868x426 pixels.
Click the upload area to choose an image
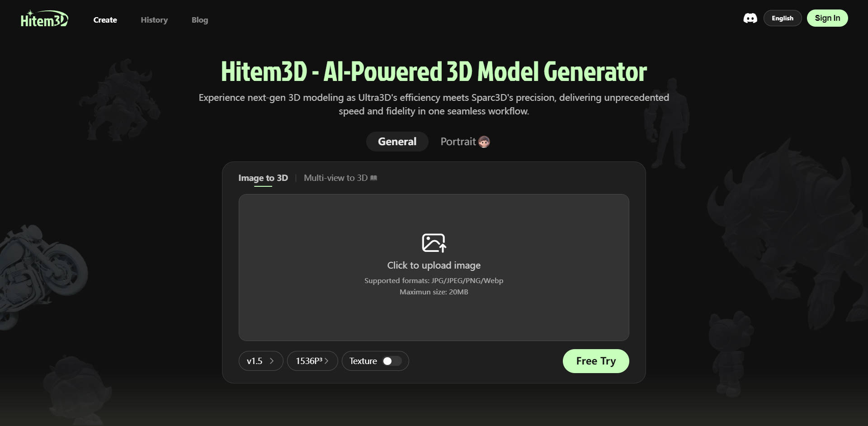click(x=434, y=267)
